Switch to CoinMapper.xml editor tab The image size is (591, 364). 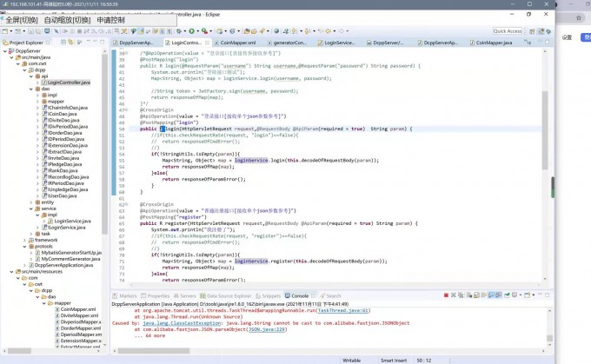tap(237, 43)
